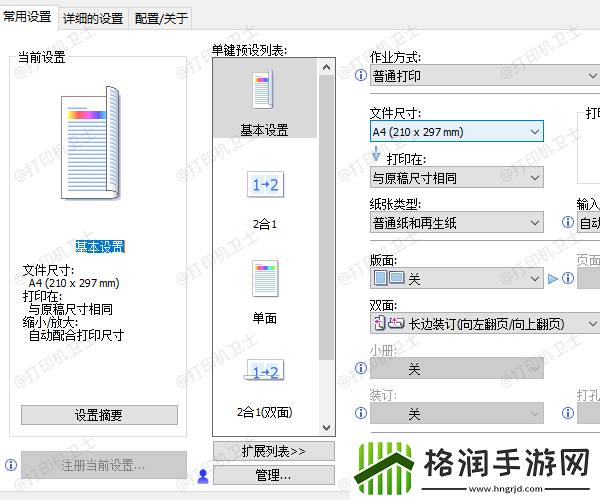Select the 2合1 preset icon

tap(265, 184)
